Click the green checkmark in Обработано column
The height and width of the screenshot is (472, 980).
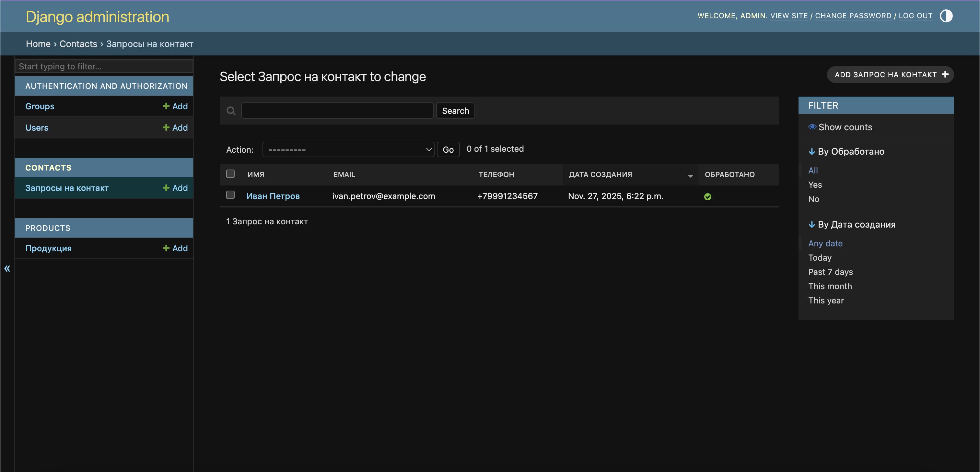[x=708, y=197]
